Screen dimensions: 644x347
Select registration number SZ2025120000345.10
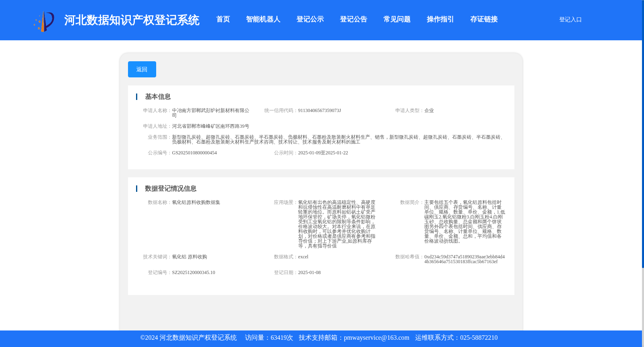[x=194, y=272]
